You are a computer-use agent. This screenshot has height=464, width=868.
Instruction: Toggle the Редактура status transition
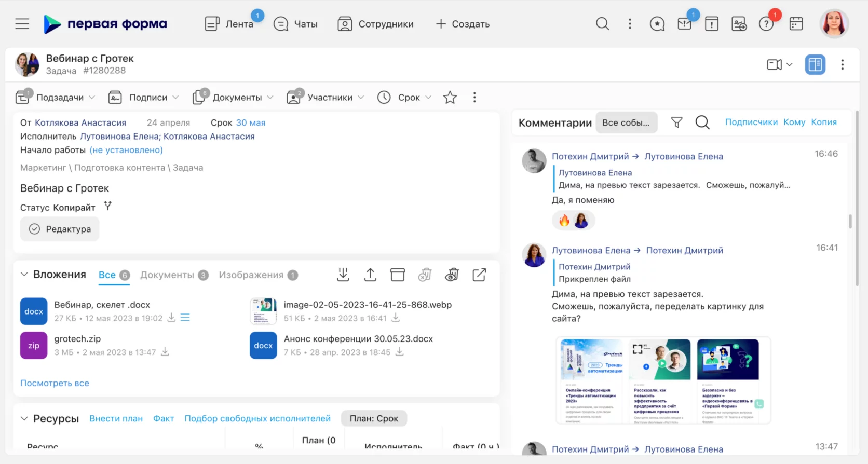[x=60, y=229]
